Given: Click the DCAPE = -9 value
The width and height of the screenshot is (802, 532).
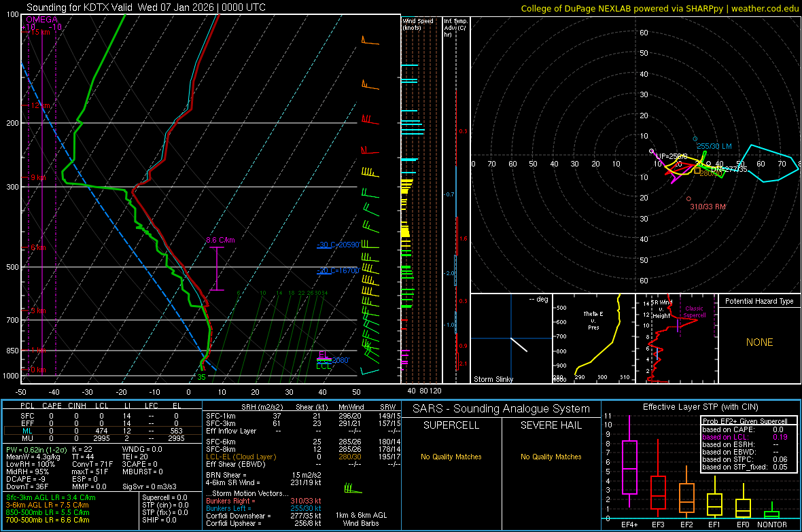Looking at the screenshot, I should click(x=26, y=479).
